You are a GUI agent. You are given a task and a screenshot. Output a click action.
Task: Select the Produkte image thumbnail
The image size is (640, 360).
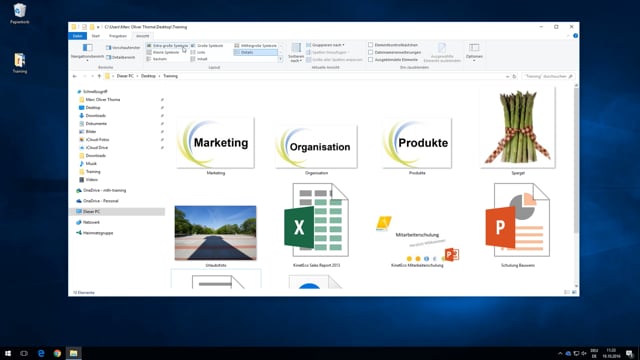pos(417,143)
